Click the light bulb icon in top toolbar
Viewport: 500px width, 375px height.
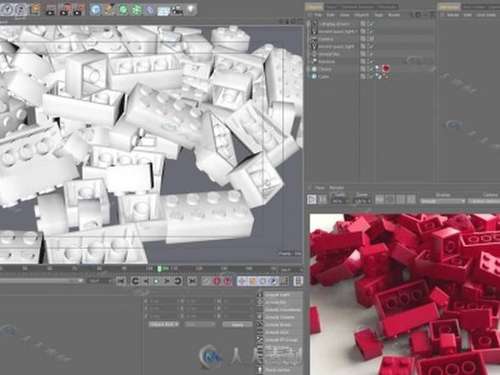point(191,9)
